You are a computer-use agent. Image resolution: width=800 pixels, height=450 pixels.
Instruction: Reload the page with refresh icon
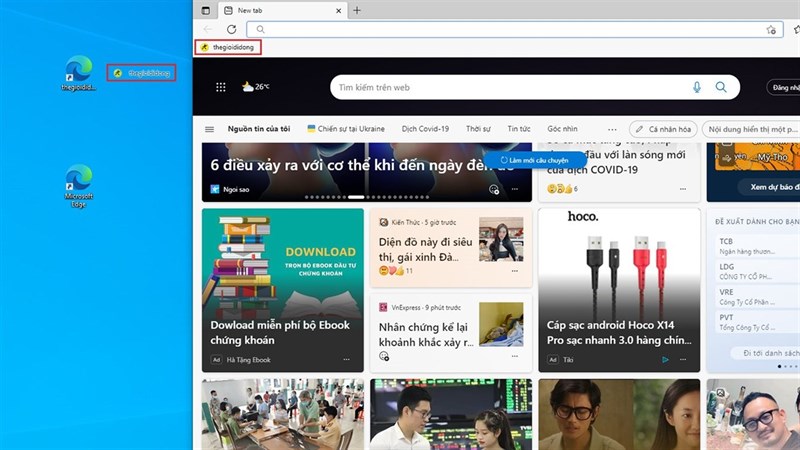[232, 30]
